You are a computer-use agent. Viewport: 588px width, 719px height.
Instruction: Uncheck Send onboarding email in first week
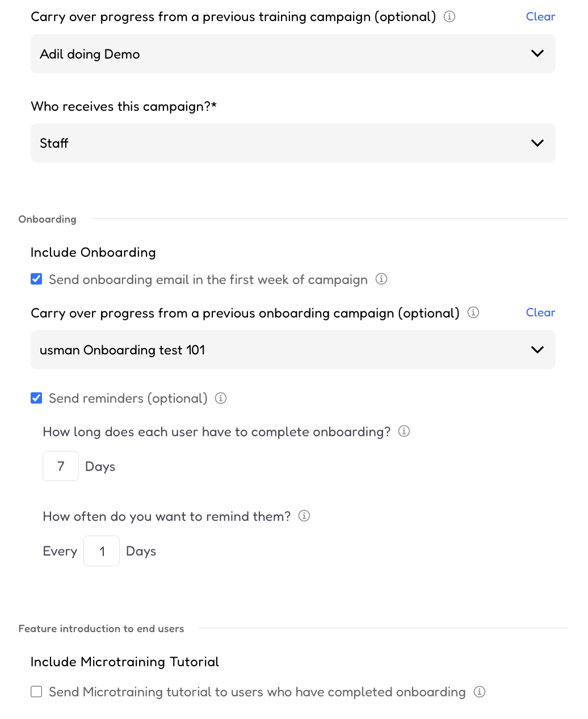click(x=36, y=279)
